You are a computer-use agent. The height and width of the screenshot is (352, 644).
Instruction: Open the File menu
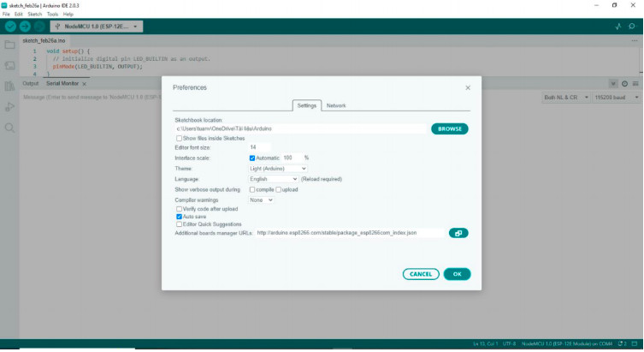[6, 14]
